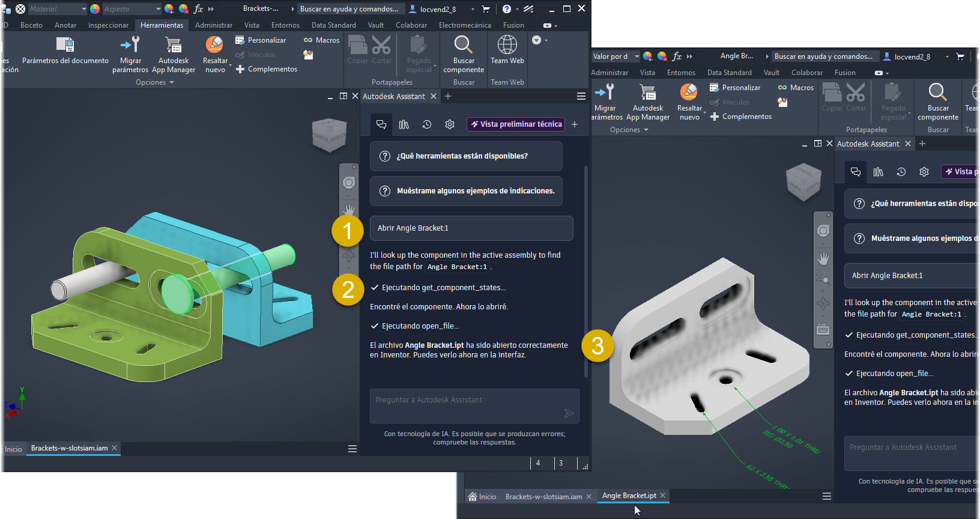Select chat icon in left Assistant panel
Screen dimensions: 980x519
coord(381,124)
